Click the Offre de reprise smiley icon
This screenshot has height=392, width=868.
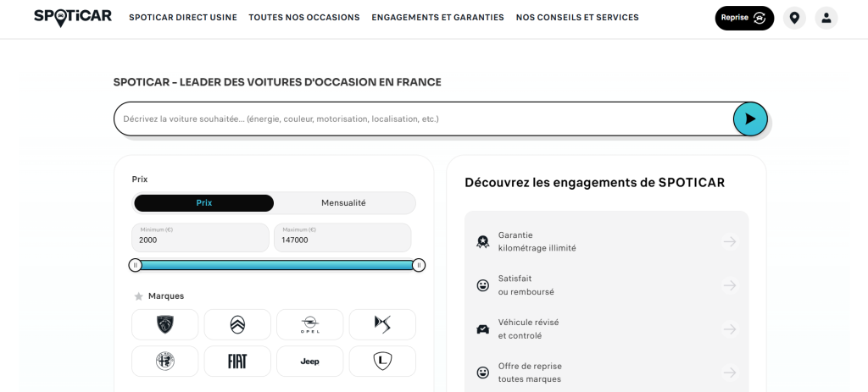pos(482,373)
